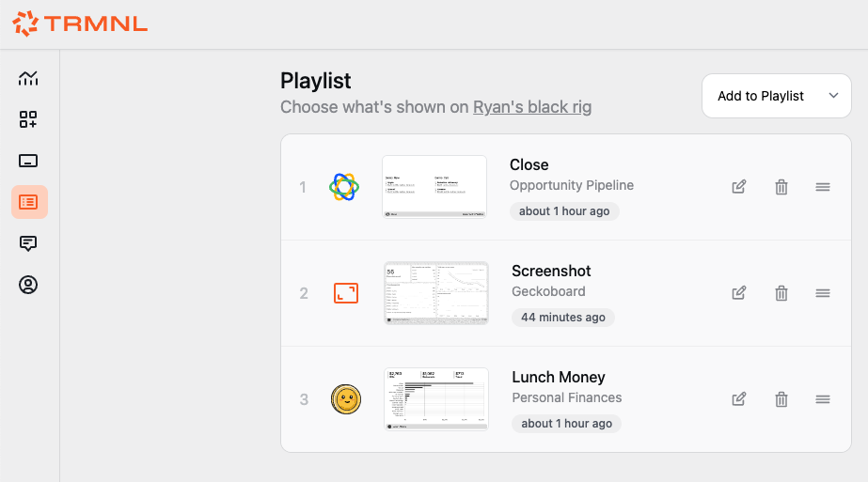Edit the Lunch Money playlist item
Viewport: 868px width, 482px height.
739,399
